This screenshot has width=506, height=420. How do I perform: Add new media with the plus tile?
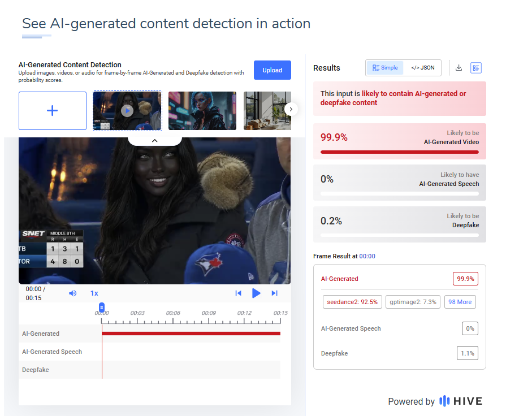click(x=52, y=111)
